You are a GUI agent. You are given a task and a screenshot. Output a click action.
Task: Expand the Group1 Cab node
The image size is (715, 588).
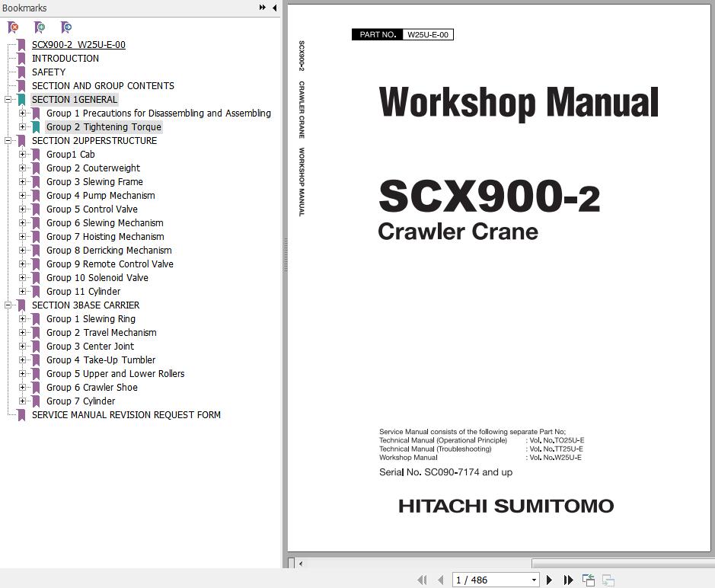click(x=22, y=154)
